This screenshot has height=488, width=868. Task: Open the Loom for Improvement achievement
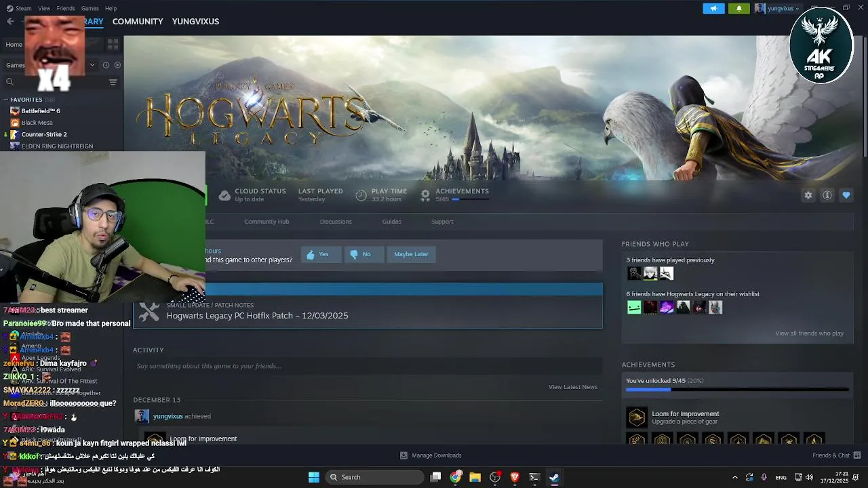pos(685,414)
